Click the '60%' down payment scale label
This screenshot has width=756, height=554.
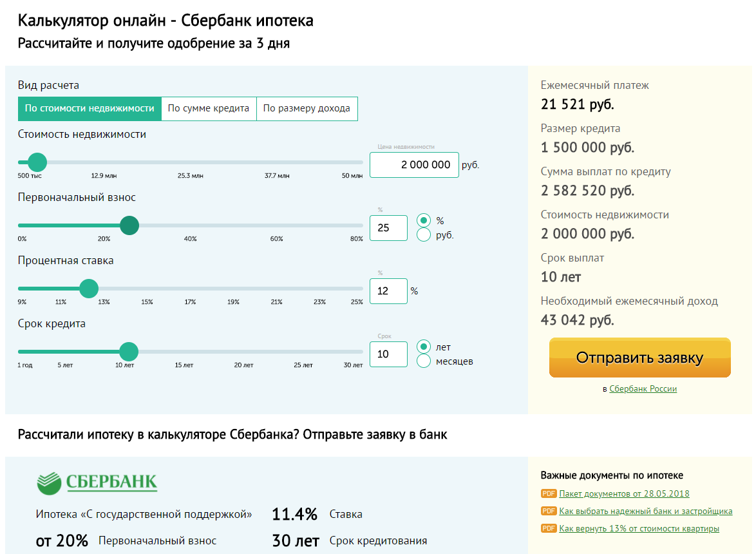pos(277,238)
